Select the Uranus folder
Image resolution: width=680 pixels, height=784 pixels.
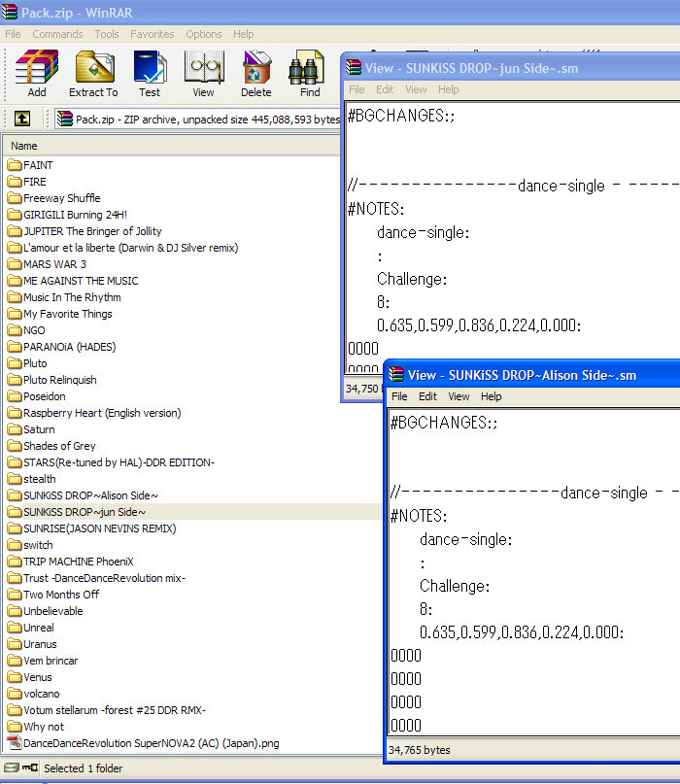pyautogui.click(x=40, y=643)
